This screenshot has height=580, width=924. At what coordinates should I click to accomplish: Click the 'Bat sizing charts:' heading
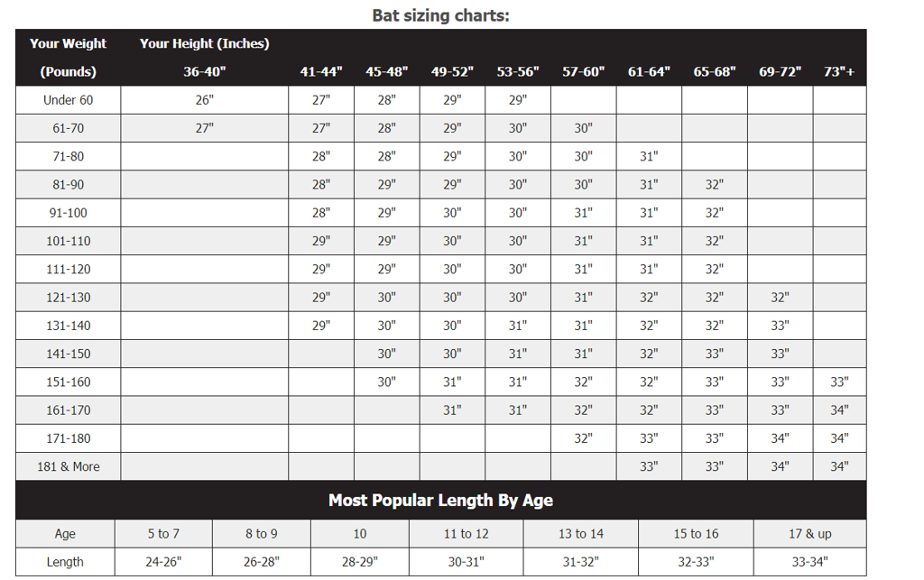coord(440,15)
